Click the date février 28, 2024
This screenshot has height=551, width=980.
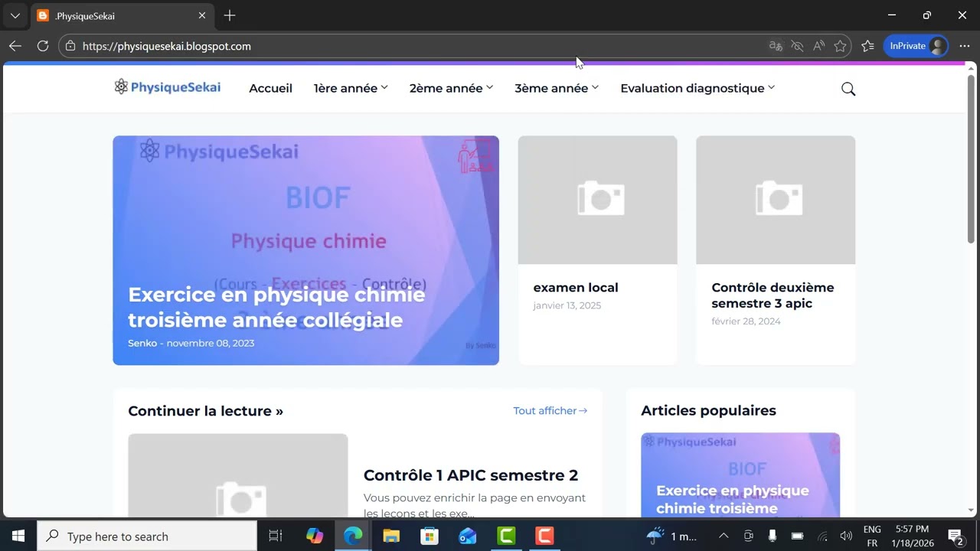coord(746,321)
